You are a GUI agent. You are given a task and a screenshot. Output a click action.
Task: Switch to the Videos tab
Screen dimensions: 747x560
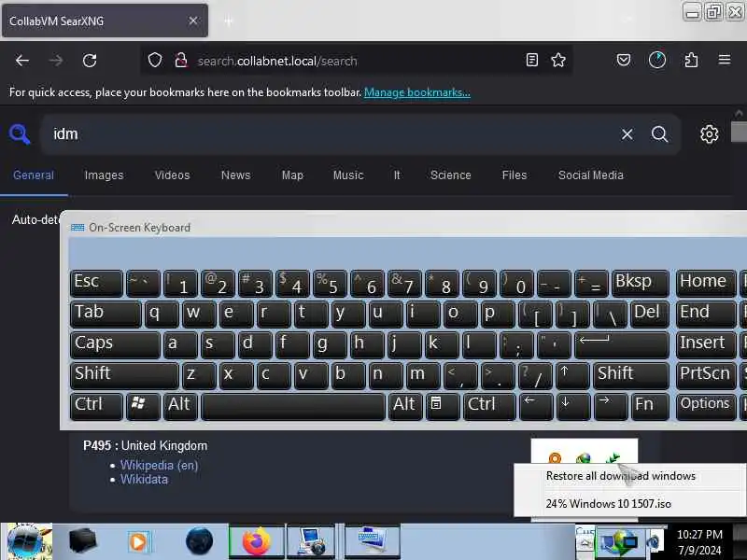click(x=172, y=175)
